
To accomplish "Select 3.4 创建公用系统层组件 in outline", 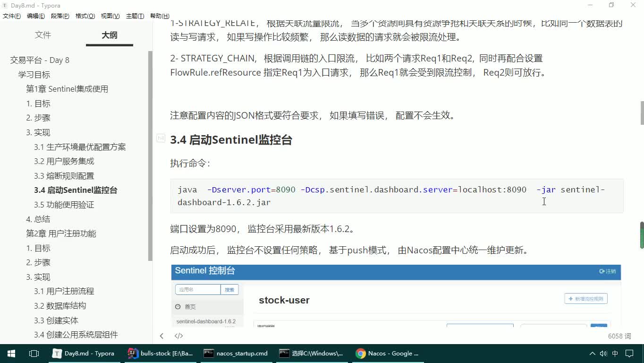I will (76, 335).
